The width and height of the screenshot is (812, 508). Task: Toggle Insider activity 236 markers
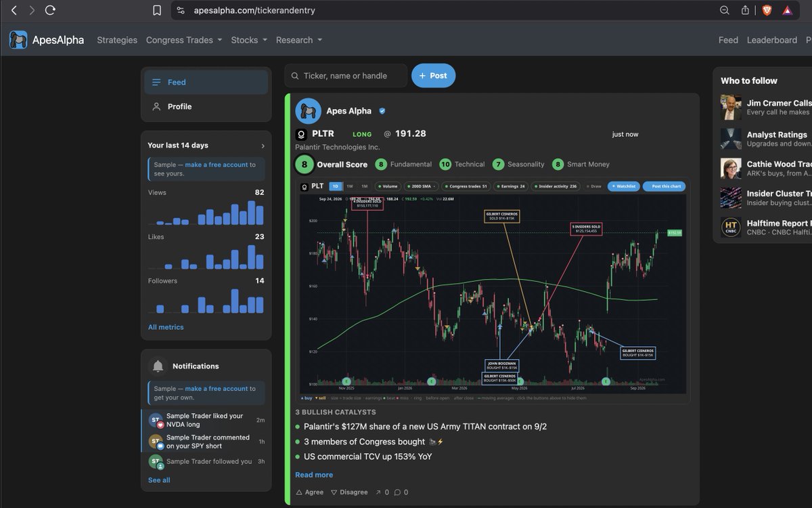pos(556,186)
